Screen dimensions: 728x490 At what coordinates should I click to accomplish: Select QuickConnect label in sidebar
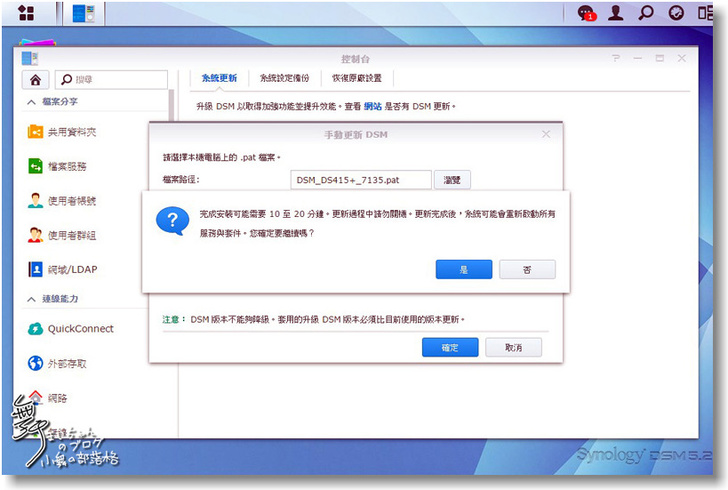81,329
